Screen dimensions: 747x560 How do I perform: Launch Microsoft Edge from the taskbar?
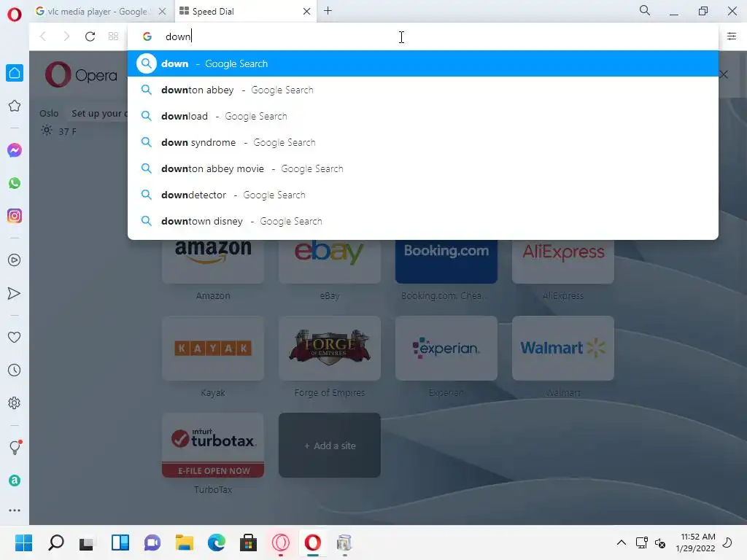tap(216, 542)
